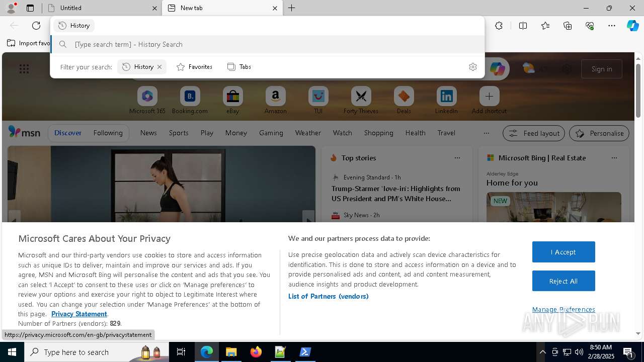Open Trump-Starmer highlights headline

[396, 194]
